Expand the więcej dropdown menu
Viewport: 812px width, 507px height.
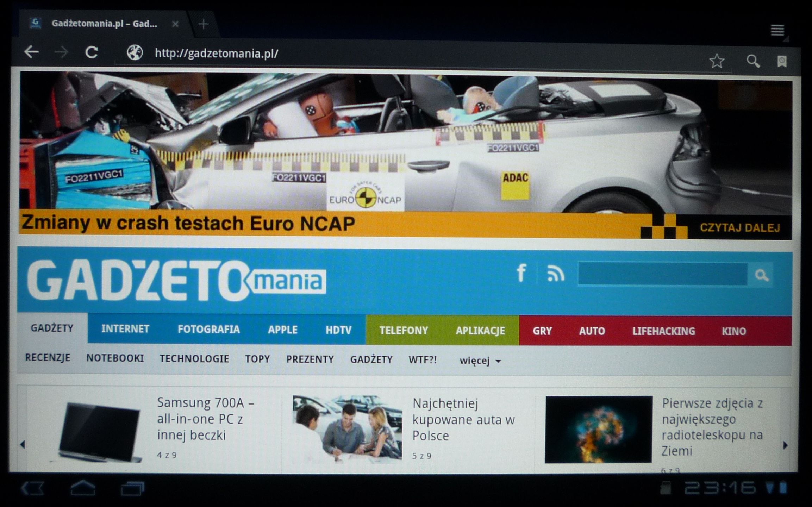point(480,361)
